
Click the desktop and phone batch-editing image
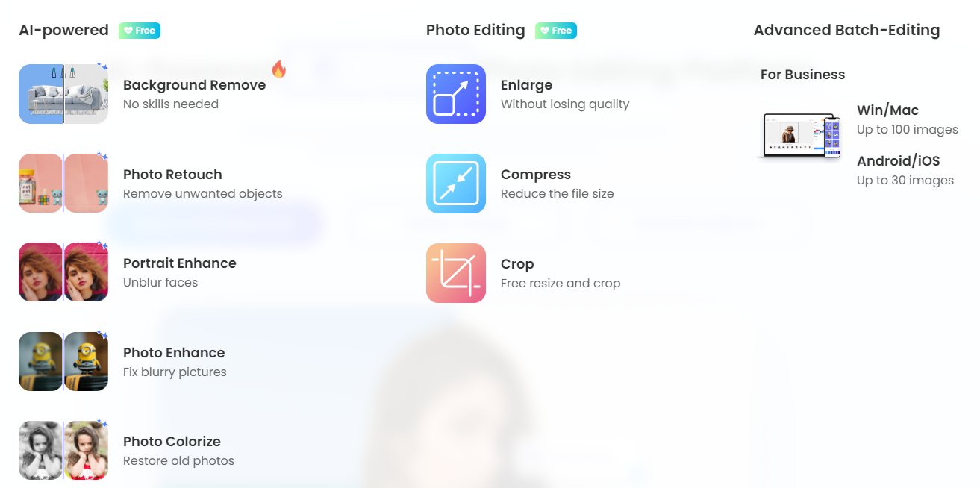(799, 136)
